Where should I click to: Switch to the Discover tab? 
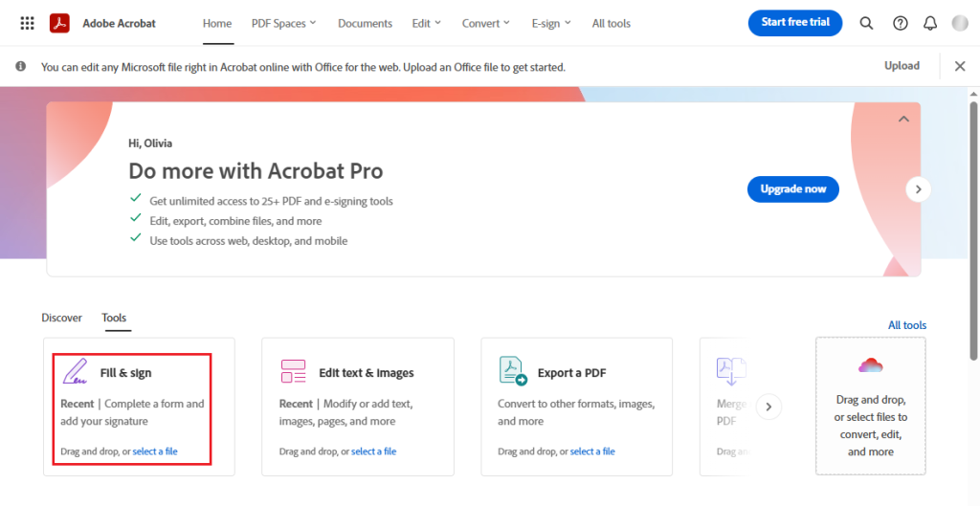coord(62,318)
